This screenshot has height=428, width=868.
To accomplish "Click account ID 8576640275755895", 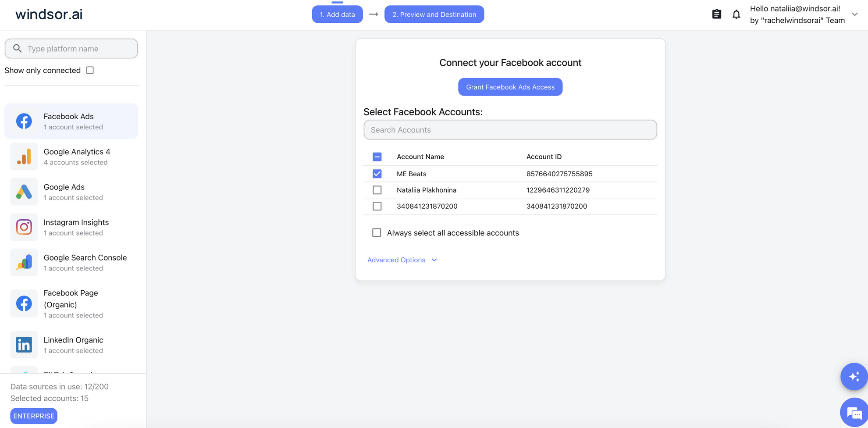I will click(x=559, y=174).
